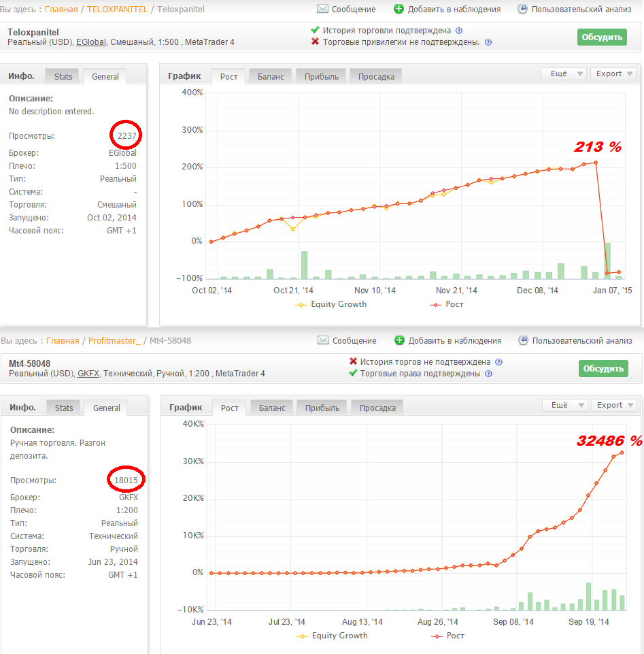Click green plus icon in Teloxpanitel header
The width and height of the screenshot is (644, 654).
[399, 9]
